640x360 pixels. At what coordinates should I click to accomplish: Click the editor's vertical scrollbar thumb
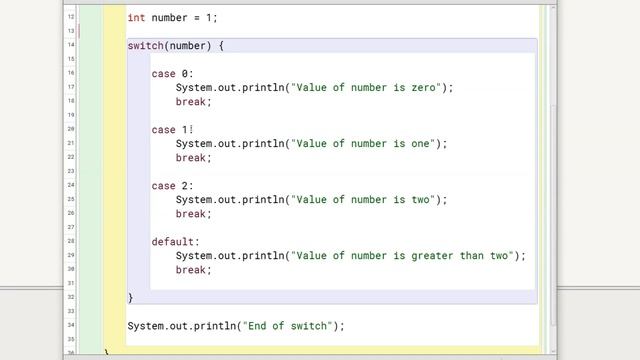pyautogui.click(x=553, y=216)
